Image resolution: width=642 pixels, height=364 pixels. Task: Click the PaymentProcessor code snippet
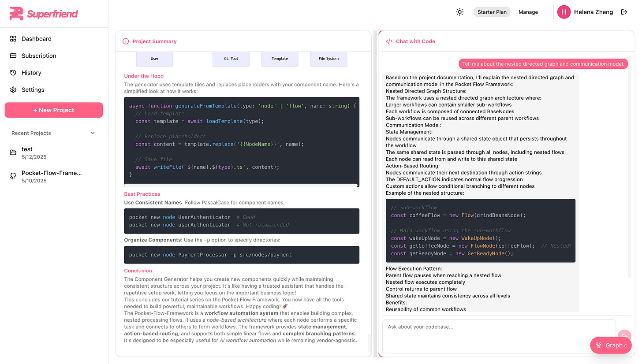pos(242,255)
